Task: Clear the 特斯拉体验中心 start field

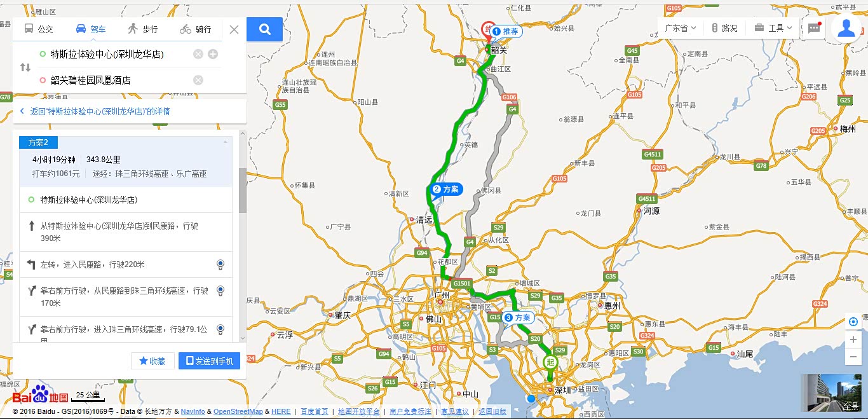Action: tap(198, 54)
